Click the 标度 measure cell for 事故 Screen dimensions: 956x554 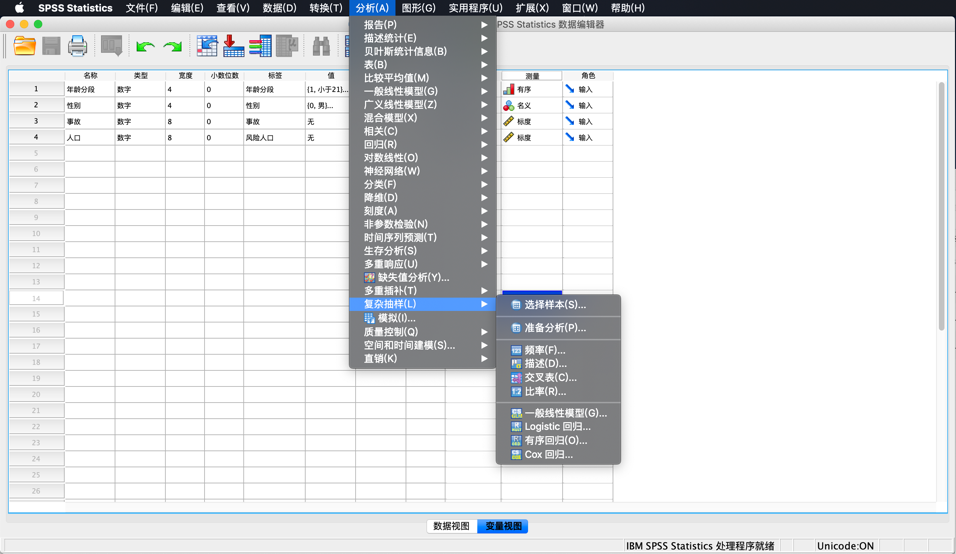[x=532, y=121]
